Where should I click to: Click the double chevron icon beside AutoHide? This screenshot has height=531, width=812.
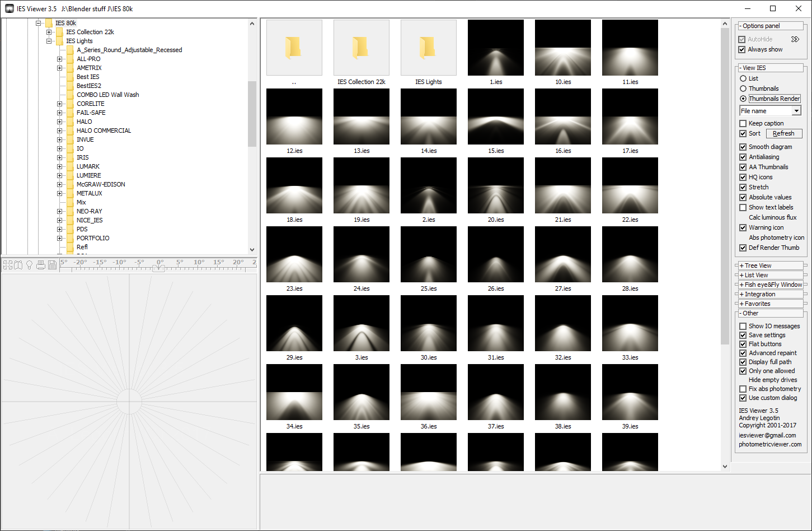pos(795,39)
